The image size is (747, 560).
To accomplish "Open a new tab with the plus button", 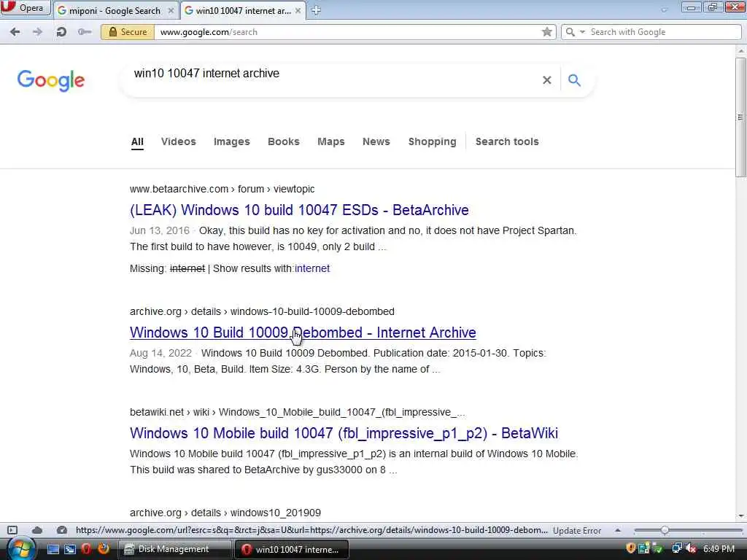I will point(316,10).
